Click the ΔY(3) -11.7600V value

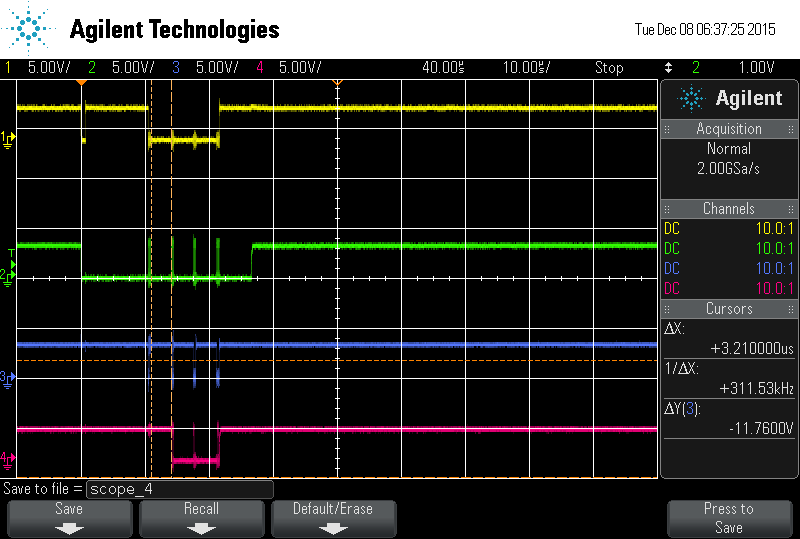pos(761,428)
